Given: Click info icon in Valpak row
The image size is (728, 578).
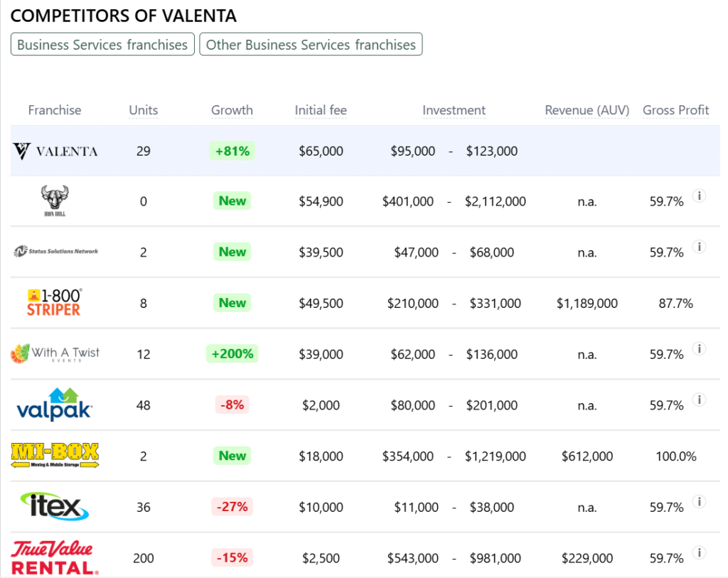Looking at the screenshot, I should point(700,400).
